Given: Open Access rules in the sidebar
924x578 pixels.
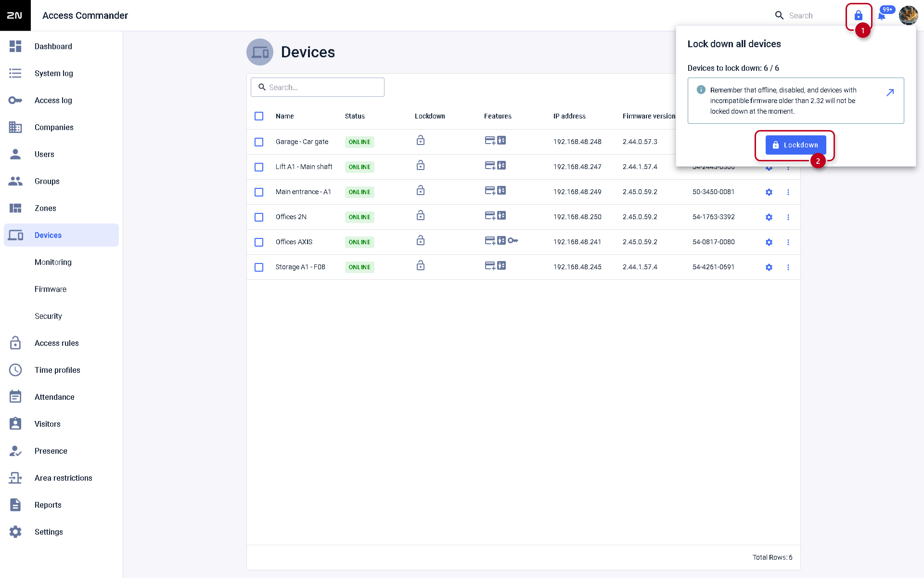Looking at the screenshot, I should click(x=61, y=343).
